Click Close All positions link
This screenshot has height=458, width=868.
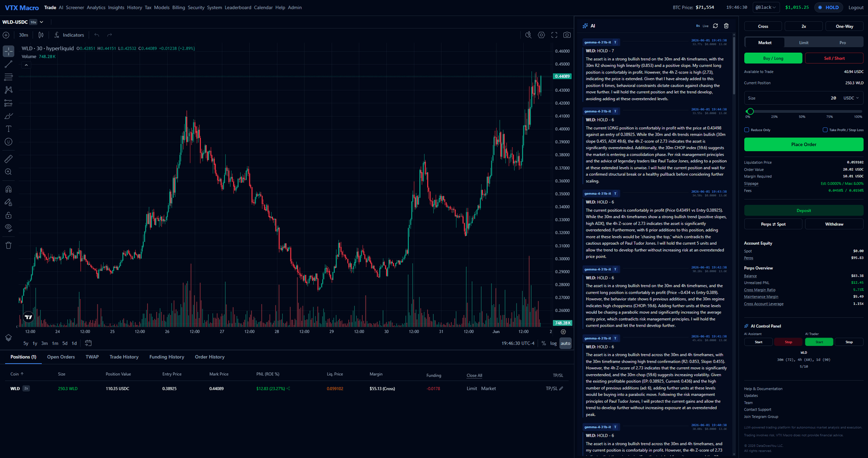[474, 376]
